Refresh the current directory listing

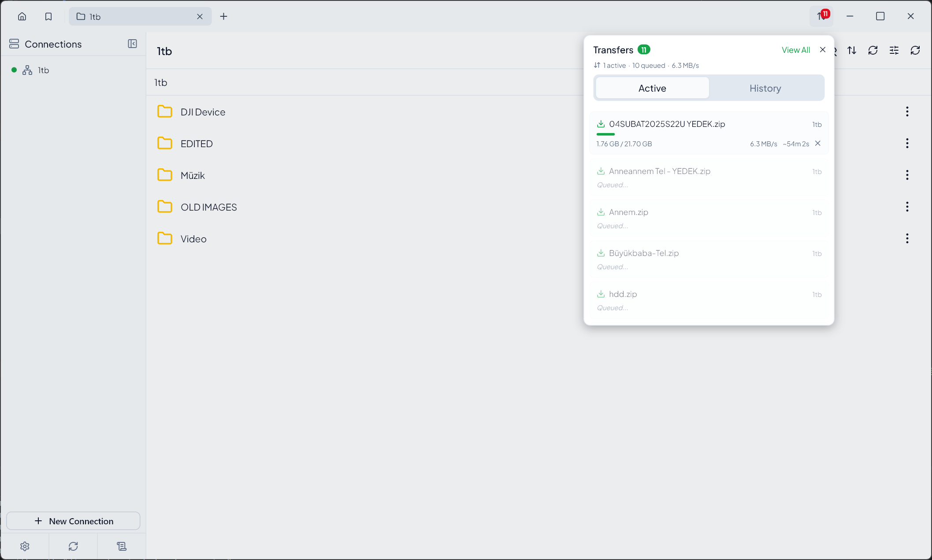(x=873, y=50)
